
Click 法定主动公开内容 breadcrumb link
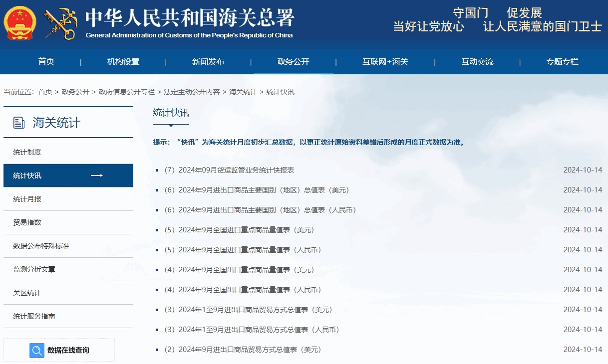click(193, 92)
